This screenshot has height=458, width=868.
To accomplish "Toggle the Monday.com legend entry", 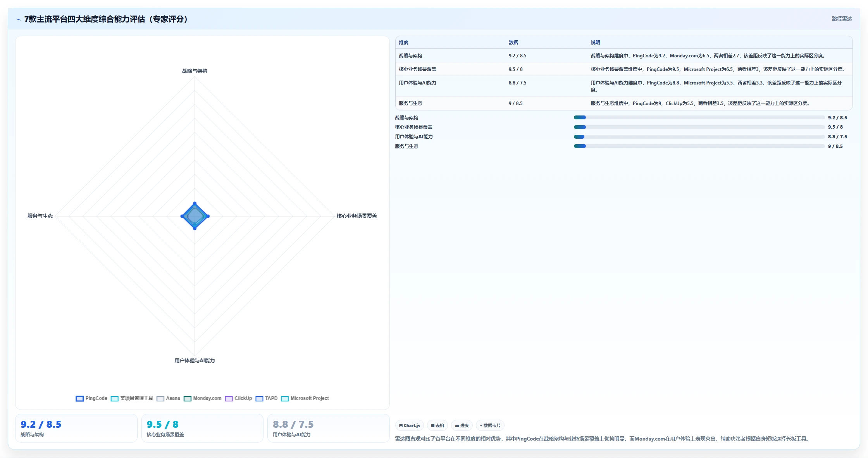I will (203, 398).
